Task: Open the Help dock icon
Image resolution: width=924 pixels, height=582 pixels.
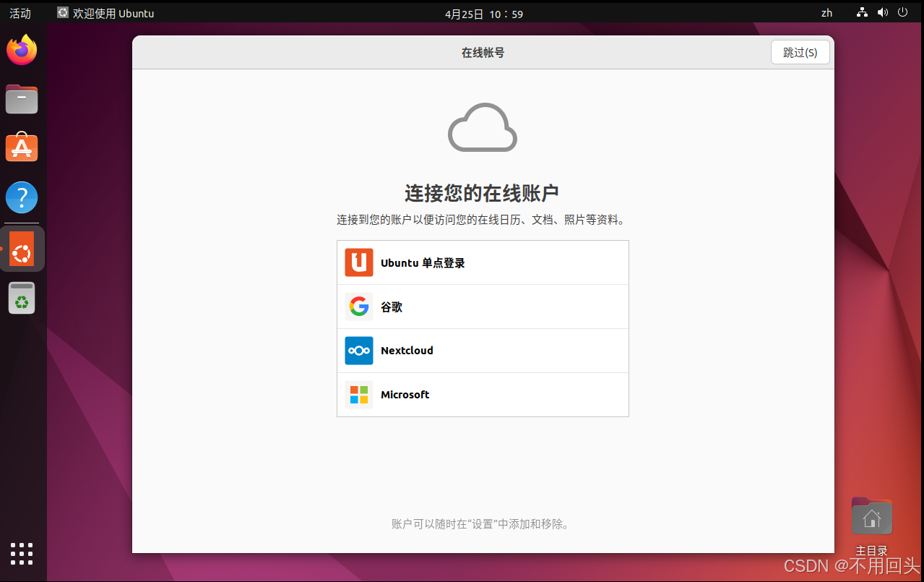Action: click(x=22, y=197)
